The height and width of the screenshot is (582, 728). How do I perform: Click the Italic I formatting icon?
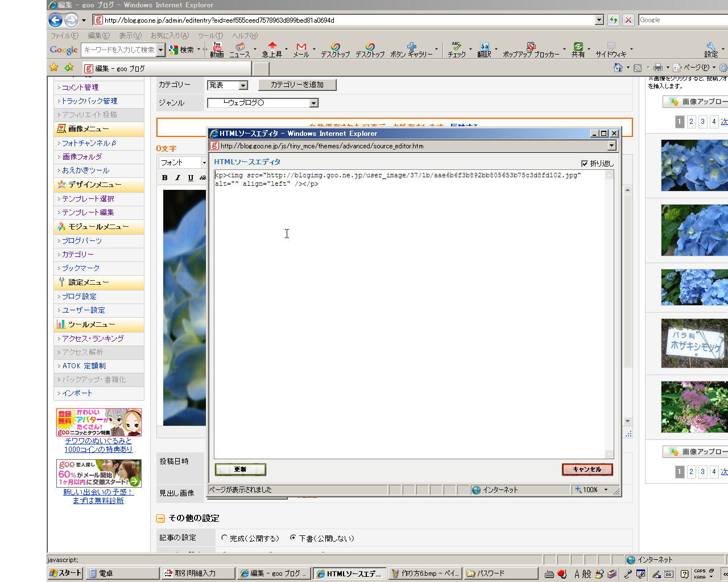pos(177,178)
